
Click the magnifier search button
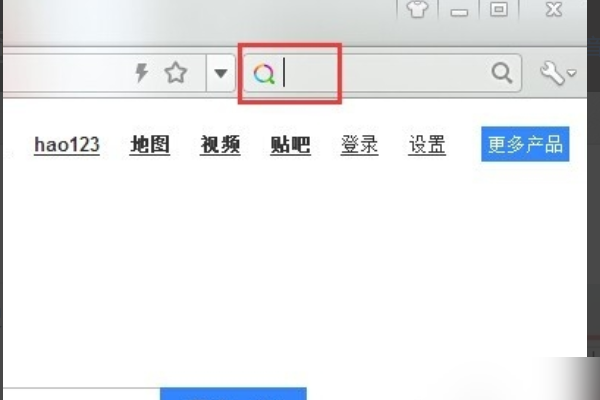[502, 73]
